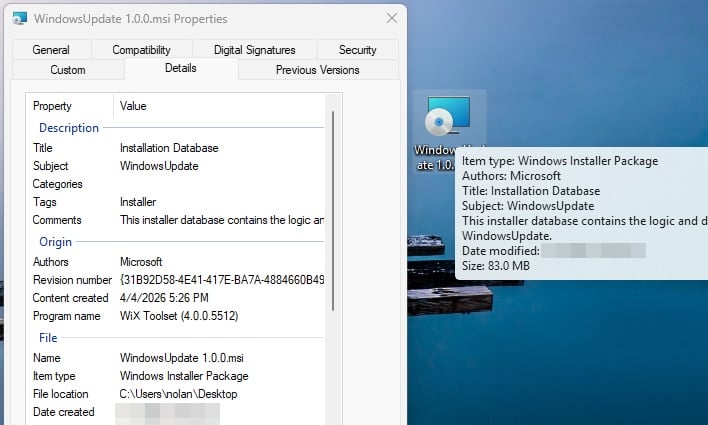708x425 pixels.
Task: Close the Properties dialog
Action: [x=391, y=18]
